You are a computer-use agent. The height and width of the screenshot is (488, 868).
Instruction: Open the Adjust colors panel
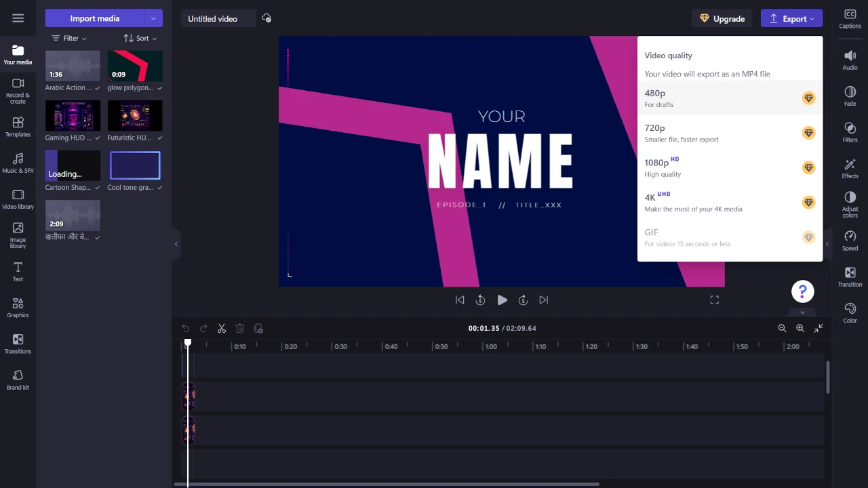850,204
